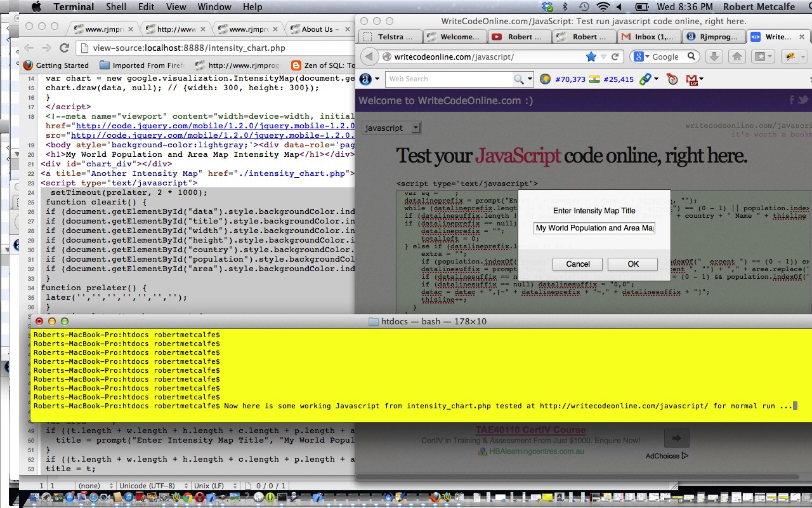Click the Alexa chain links icon
The height and width of the screenshot is (508, 812).
coord(645,79)
